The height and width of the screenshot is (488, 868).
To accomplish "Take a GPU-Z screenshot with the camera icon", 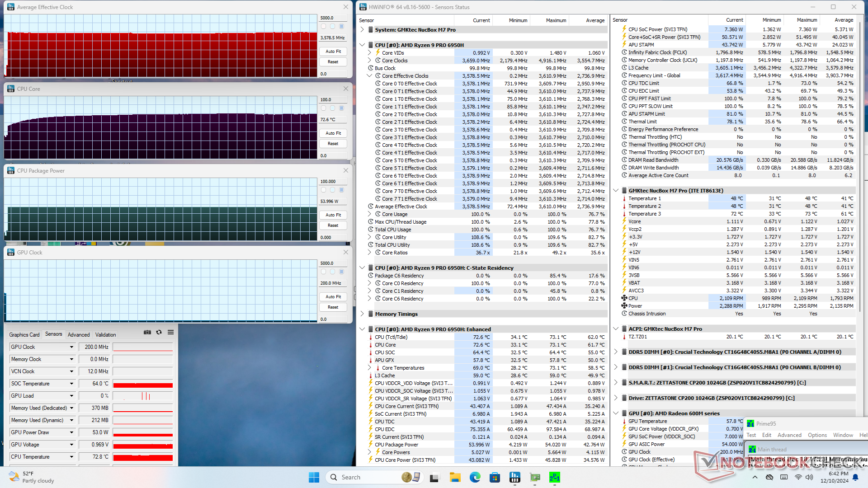I will tap(147, 332).
